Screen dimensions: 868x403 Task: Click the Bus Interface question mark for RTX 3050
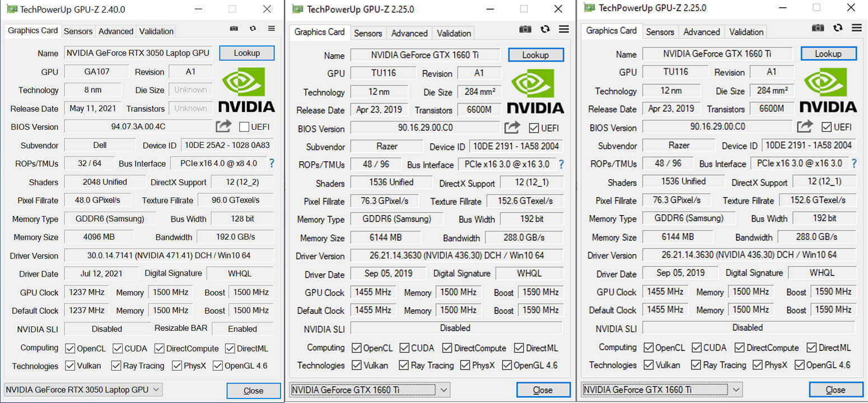tap(272, 163)
